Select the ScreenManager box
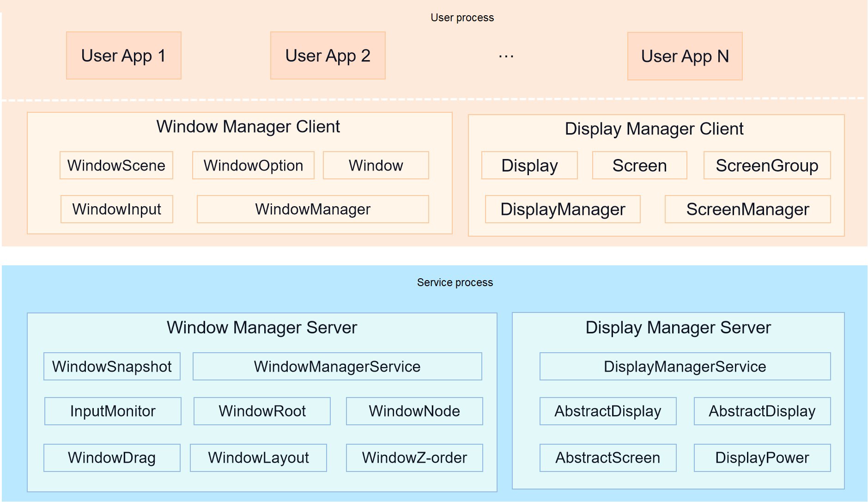Image resolution: width=868 pixels, height=502 pixels. 748,209
